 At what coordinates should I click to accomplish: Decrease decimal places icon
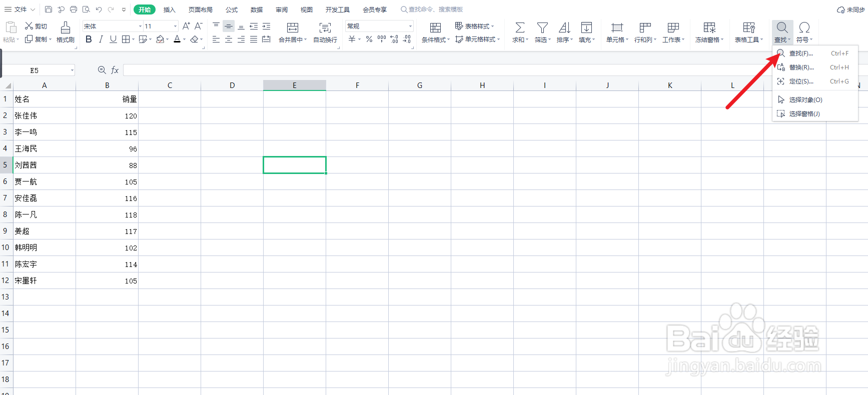pyautogui.click(x=407, y=39)
